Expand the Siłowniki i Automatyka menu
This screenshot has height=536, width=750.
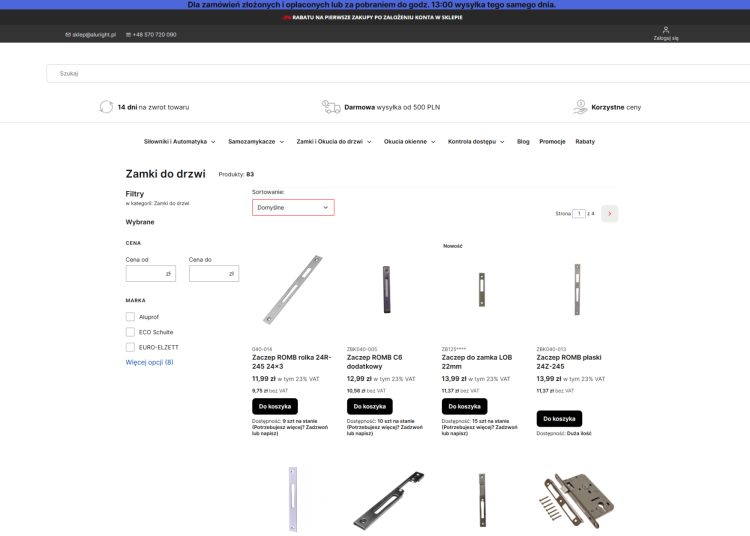coord(180,141)
